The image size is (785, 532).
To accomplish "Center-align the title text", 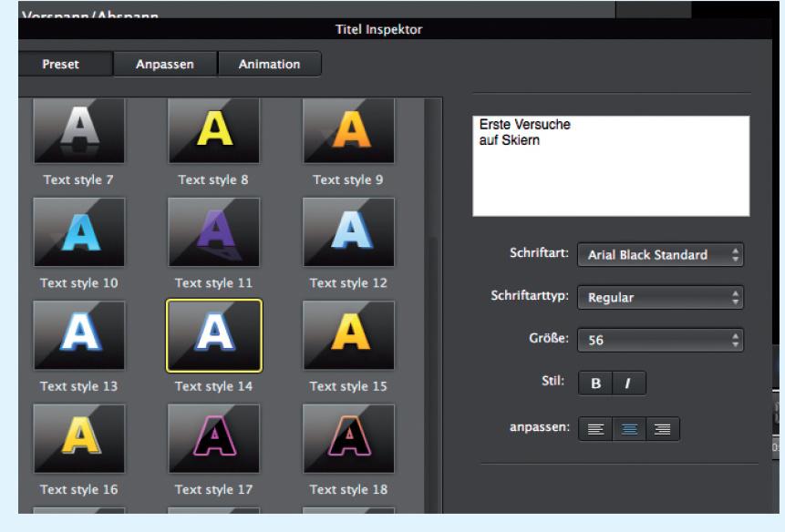I will [x=629, y=429].
